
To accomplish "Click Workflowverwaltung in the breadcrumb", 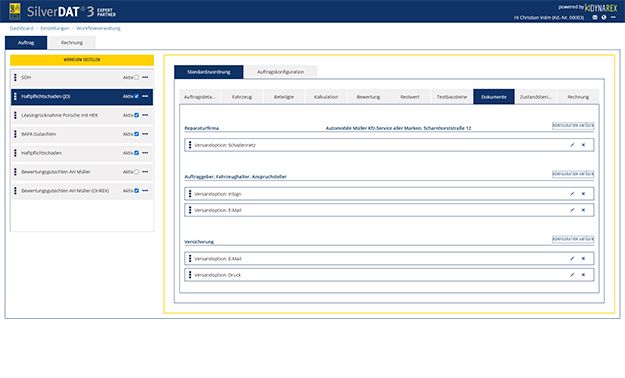I will (98, 28).
